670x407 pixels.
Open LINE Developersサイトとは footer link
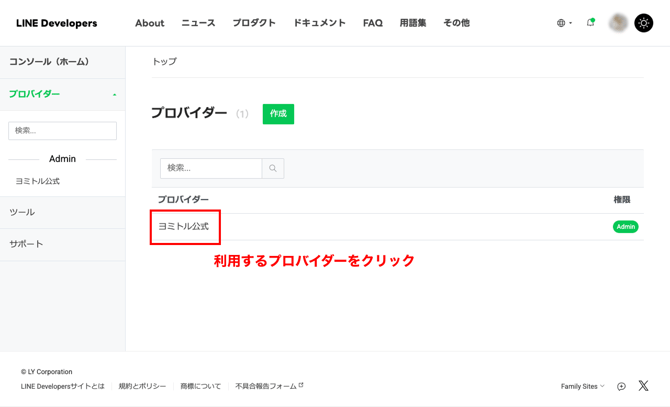pyautogui.click(x=62, y=386)
